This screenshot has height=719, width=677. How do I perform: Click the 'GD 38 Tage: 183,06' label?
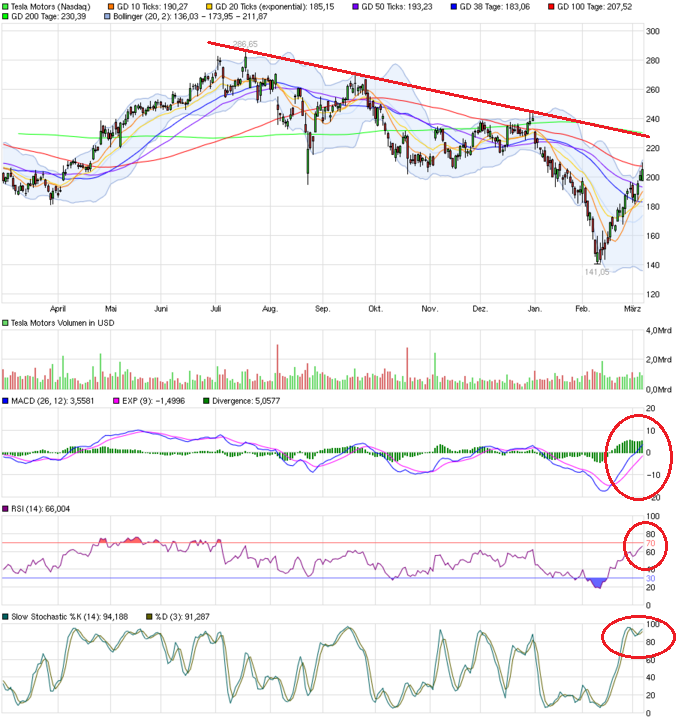click(494, 7)
